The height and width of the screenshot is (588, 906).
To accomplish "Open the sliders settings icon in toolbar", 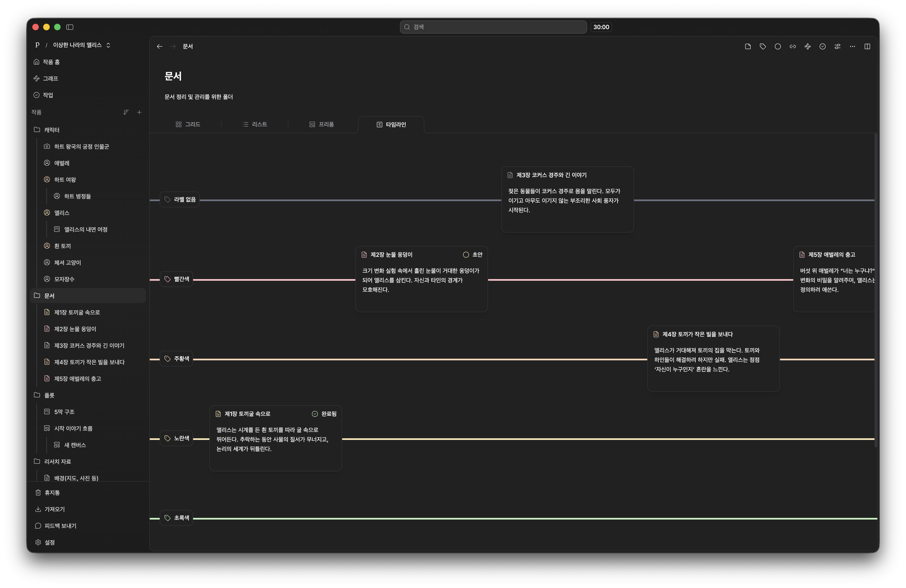I will (837, 46).
